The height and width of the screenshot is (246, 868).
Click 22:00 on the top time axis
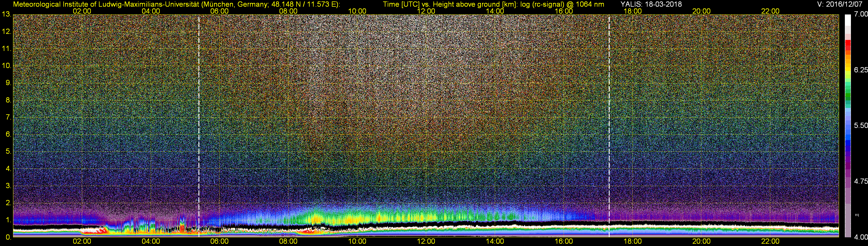(x=770, y=11)
